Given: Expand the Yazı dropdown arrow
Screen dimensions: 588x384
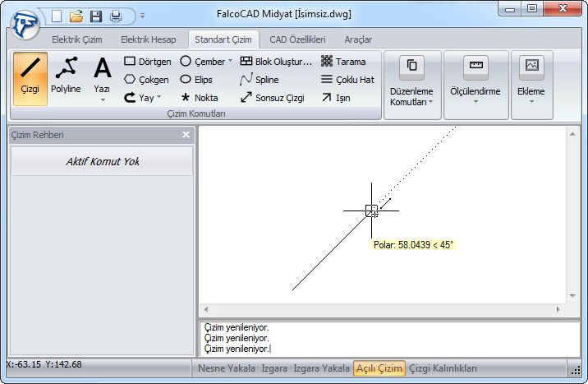Looking at the screenshot, I should pyautogui.click(x=103, y=99).
